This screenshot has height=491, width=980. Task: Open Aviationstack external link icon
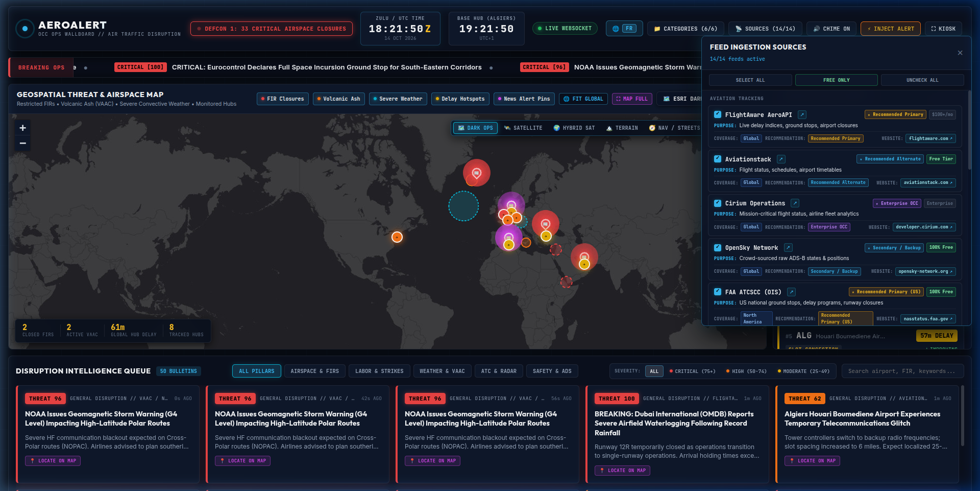click(781, 159)
